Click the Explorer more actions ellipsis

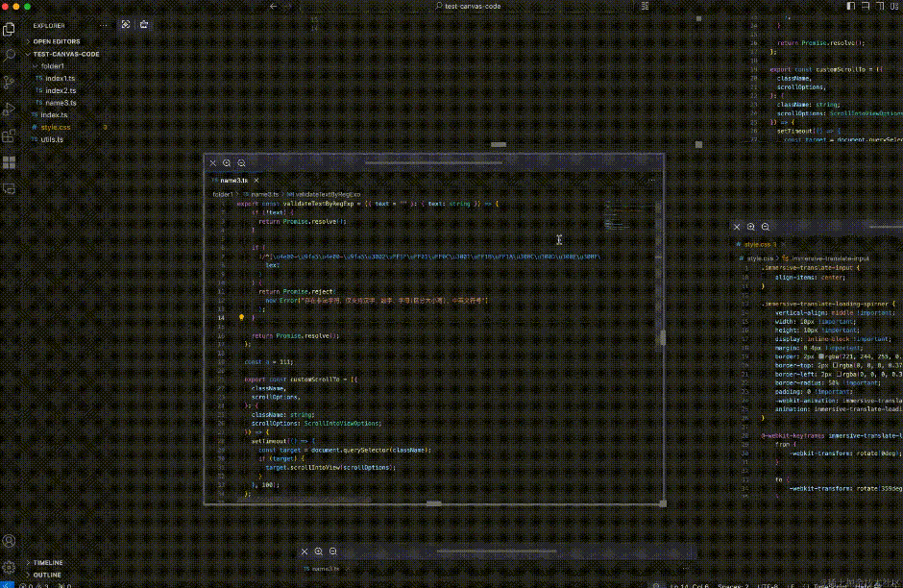[x=103, y=25]
